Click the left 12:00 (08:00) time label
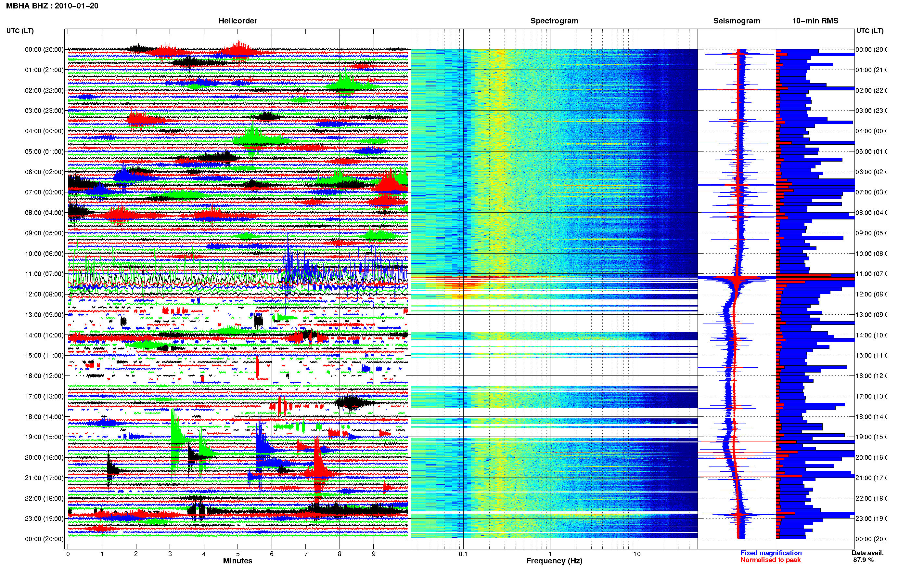The height and width of the screenshot is (578, 924). click(x=44, y=294)
